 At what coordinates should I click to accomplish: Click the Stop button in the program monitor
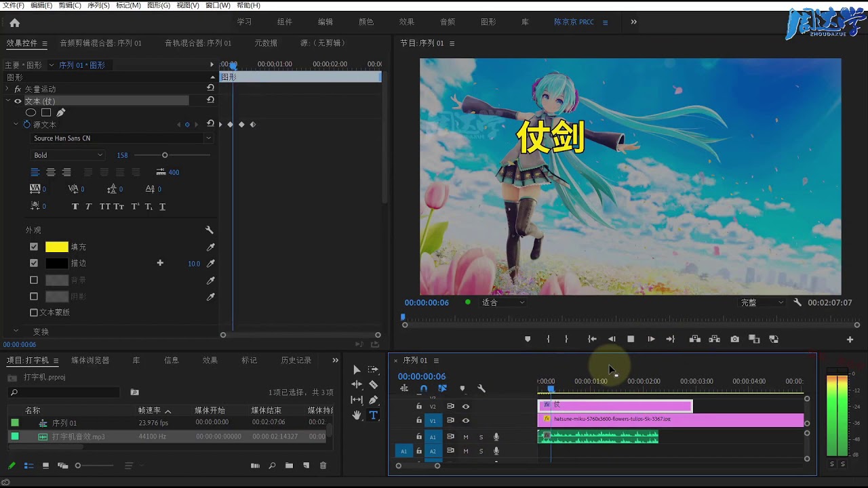[x=631, y=339]
